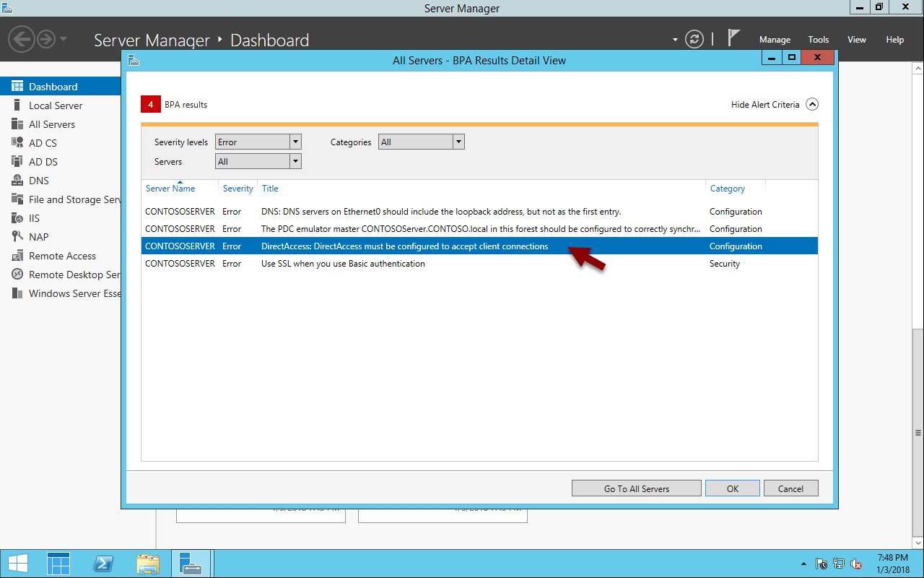Open the notifications flag

[734, 38]
